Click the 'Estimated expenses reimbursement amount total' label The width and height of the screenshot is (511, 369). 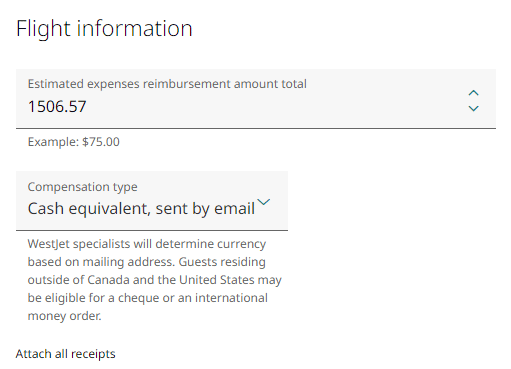(x=167, y=84)
